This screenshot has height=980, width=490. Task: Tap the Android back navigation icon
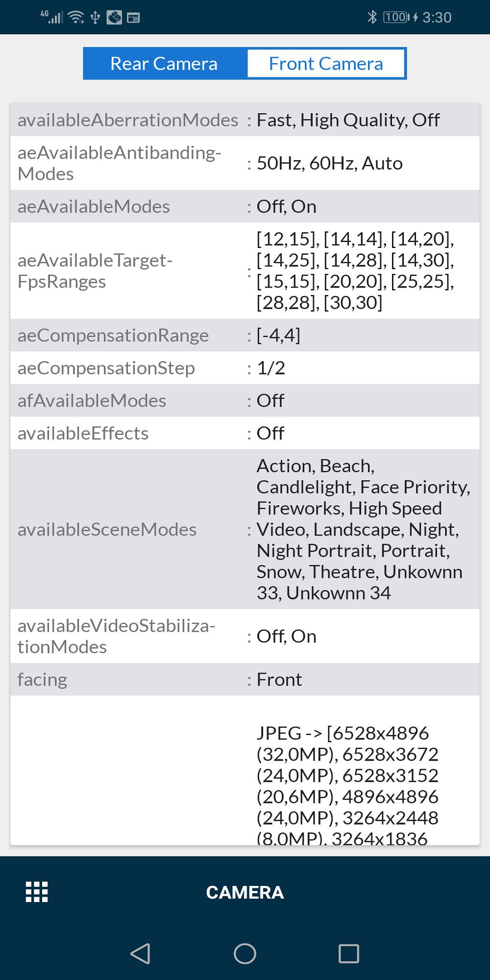click(x=141, y=954)
